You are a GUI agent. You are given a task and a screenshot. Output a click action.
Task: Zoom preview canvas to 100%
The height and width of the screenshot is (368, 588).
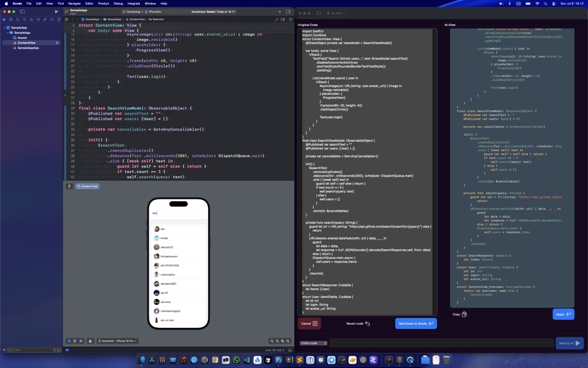pyautogui.click(x=277, y=341)
